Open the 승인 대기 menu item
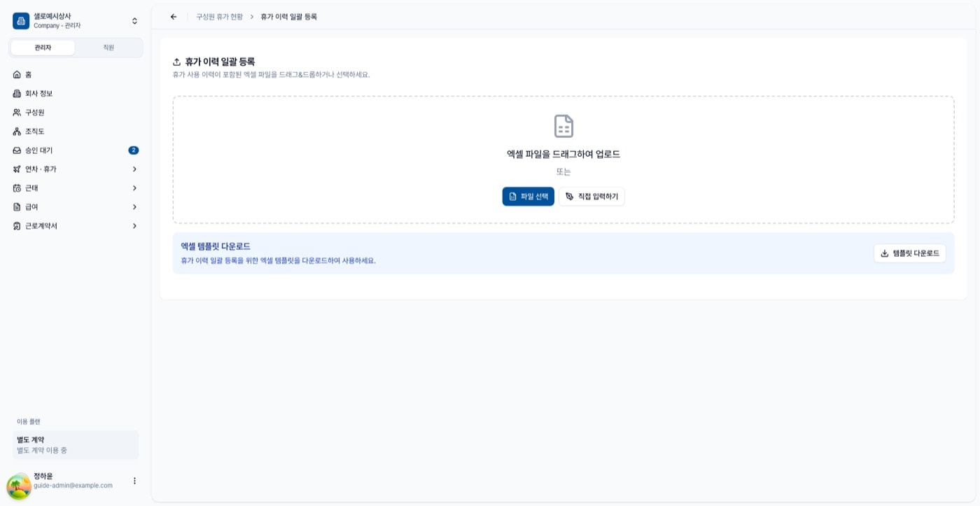The width and height of the screenshot is (980, 506). click(76, 150)
